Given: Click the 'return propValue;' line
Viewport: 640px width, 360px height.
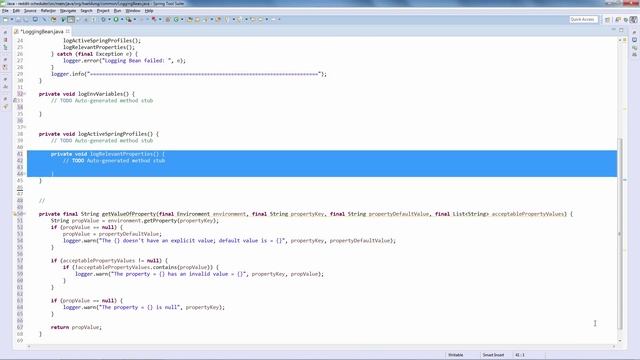Looking at the screenshot, I should (76, 327).
